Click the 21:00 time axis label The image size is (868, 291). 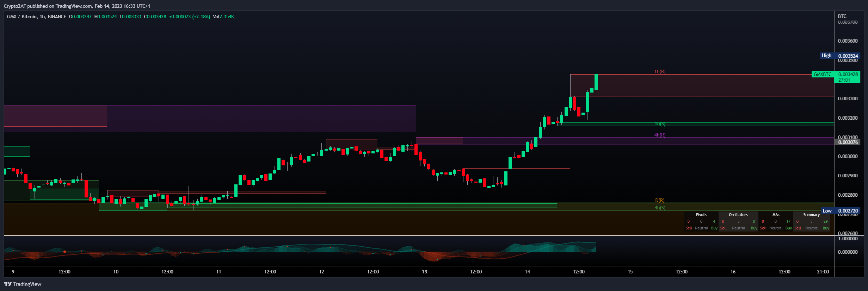click(823, 272)
